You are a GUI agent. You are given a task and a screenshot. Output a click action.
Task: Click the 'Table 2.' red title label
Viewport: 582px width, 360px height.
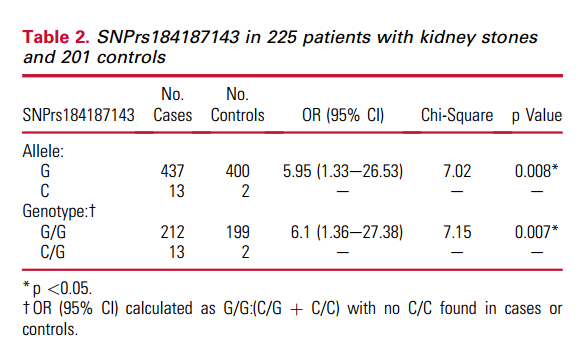56,37
